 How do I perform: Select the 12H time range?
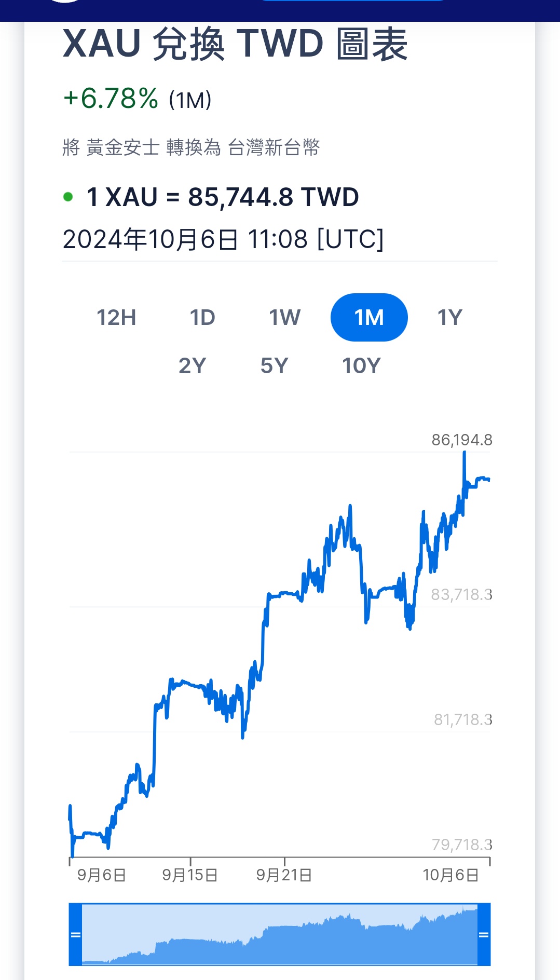[116, 317]
